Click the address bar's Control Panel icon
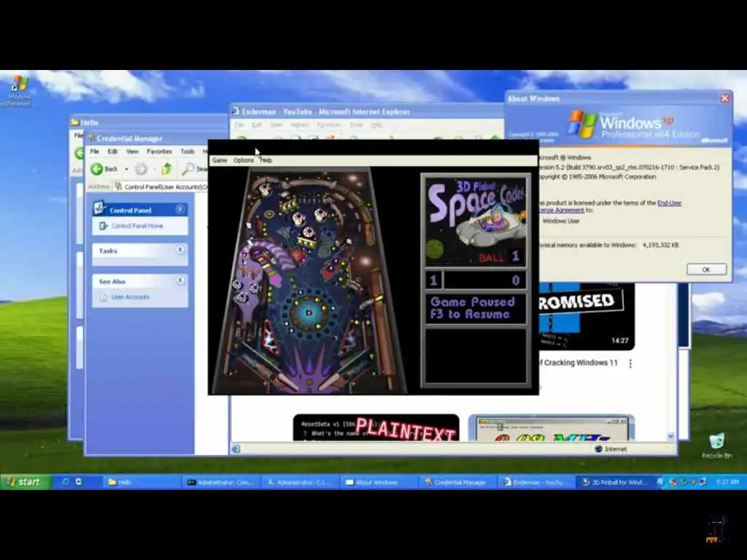The width and height of the screenshot is (747, 560). 119,187
